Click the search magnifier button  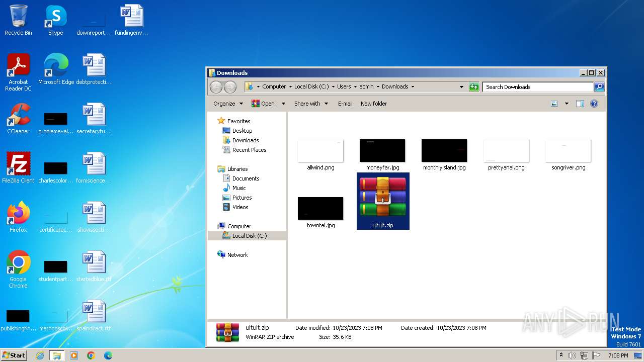click(599, 87)
